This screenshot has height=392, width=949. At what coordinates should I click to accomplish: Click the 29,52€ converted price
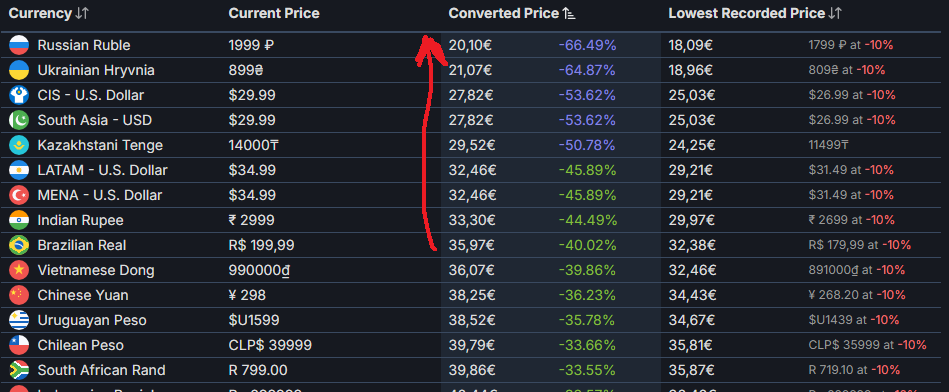[471, 145]
